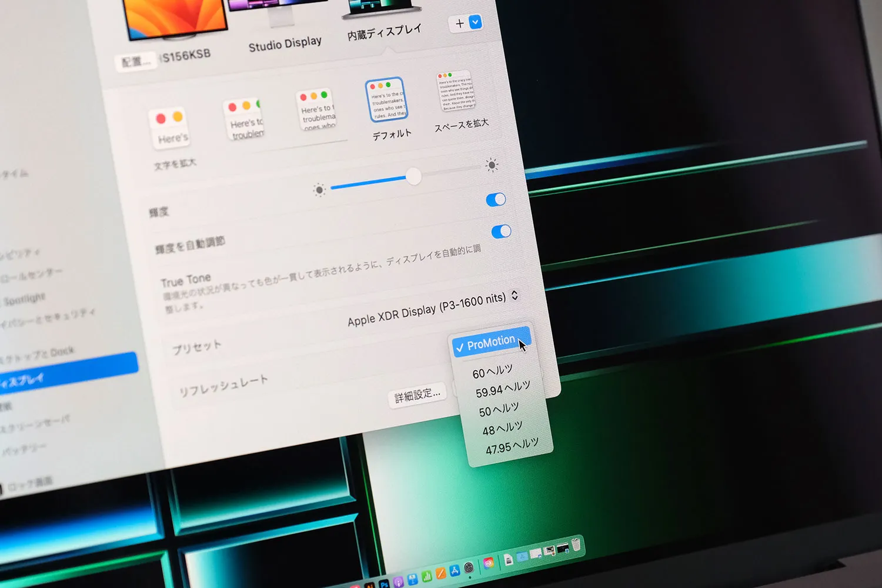Turn off the True Tone switch
882x588 pixels.
501,232
